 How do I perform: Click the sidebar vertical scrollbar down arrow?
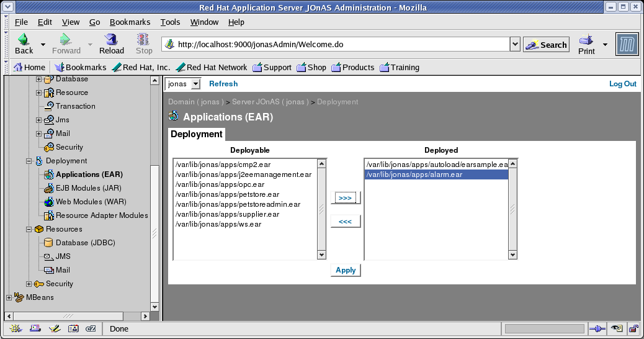click(x=155, y=307)
